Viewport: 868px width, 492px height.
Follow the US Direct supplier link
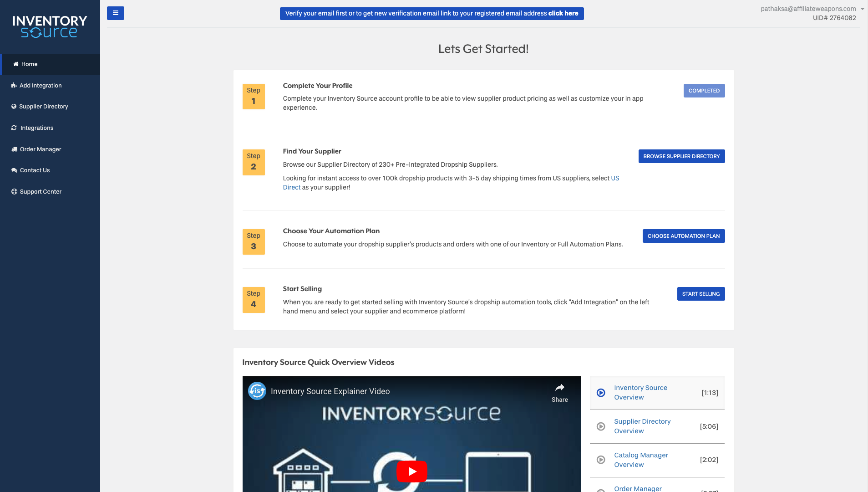[x=614, y=178]
